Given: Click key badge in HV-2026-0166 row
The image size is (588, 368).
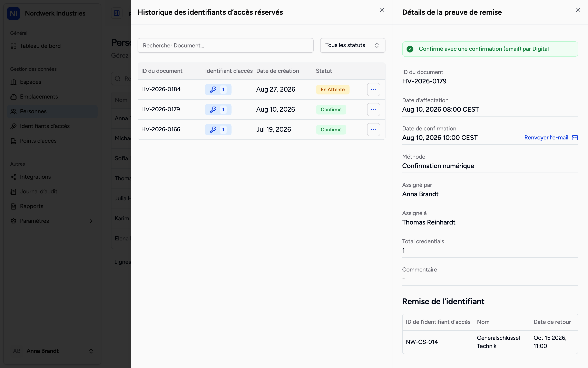Looking at the screenshot, I should click(218, 129).
